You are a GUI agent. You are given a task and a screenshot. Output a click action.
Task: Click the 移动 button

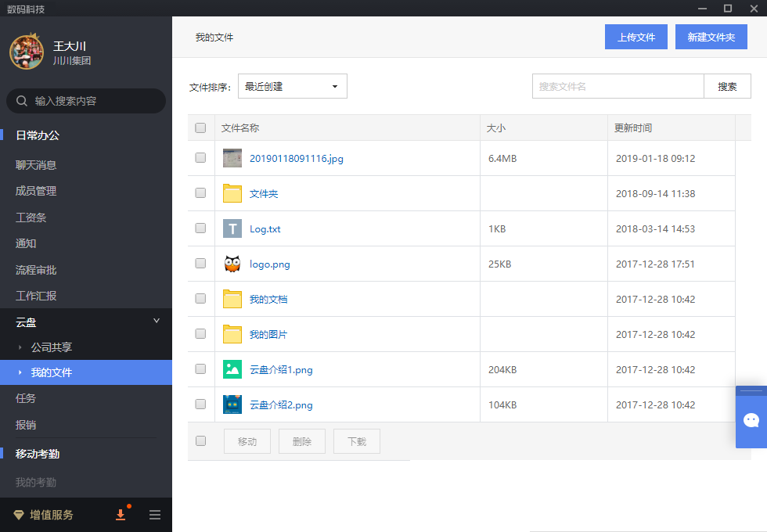point(247,441)
